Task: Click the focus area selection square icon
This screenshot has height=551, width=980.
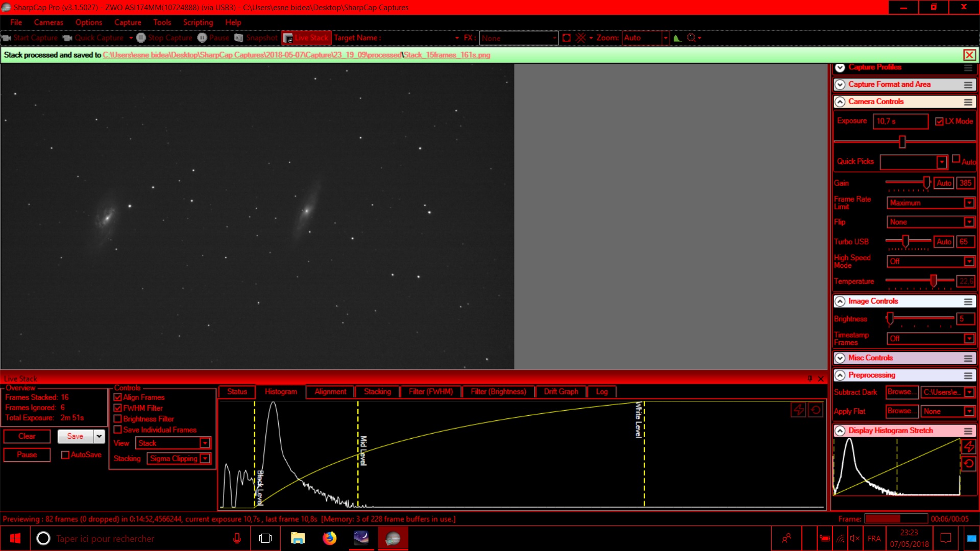Action: coord(567,38)
